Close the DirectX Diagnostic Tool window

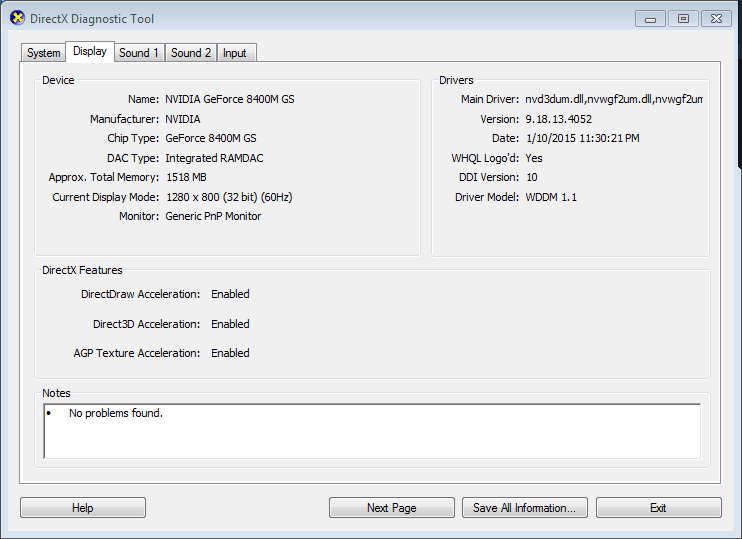tap(716, 18)
